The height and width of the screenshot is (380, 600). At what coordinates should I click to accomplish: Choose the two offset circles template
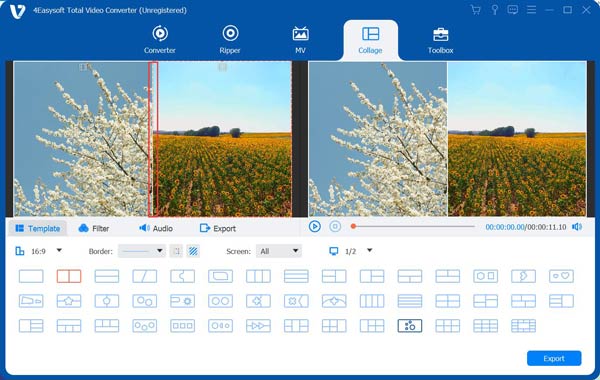(x=145, y=301)
